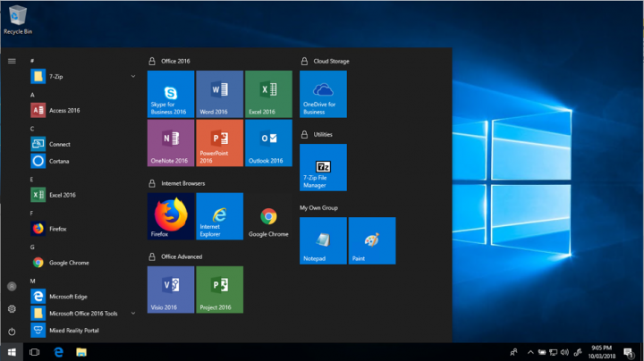This screenshot has height=361, width=644.
Task: Select Access 2016 in the app list
Action: [x=64, y=111]
